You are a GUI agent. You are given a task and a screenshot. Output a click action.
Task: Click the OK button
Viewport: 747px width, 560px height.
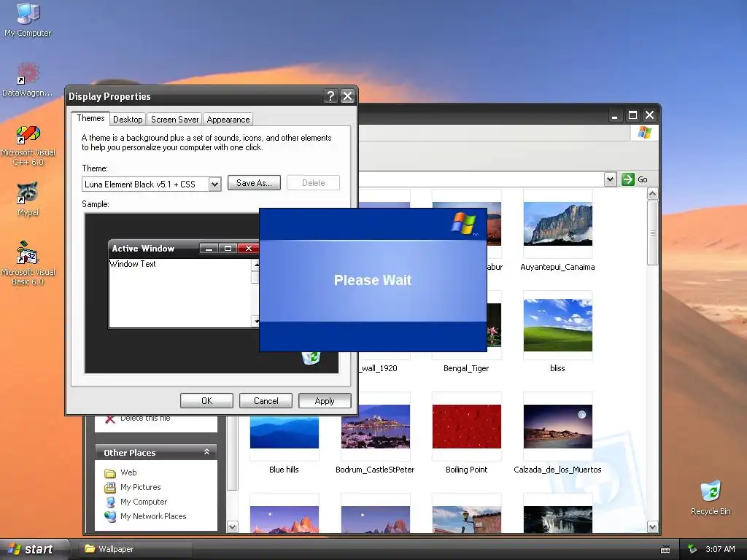coord(206,401)
